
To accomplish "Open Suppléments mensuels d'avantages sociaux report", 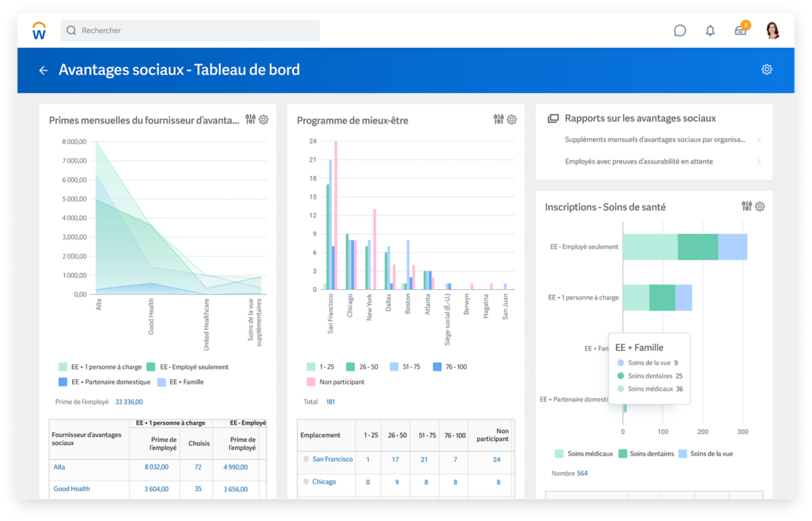I will pos(655,140).
